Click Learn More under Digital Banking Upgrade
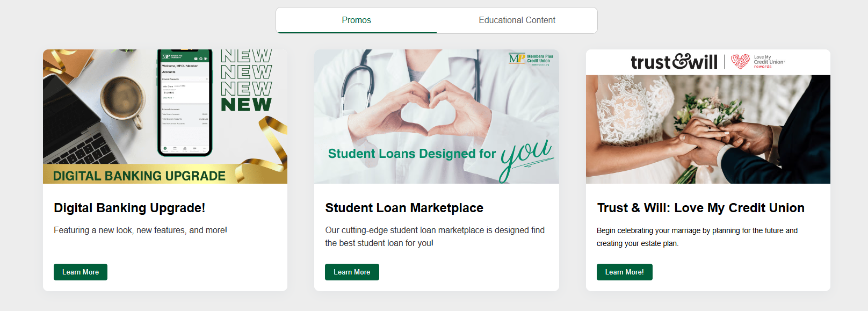Screen dimensions: 868x311 point(81,272)
